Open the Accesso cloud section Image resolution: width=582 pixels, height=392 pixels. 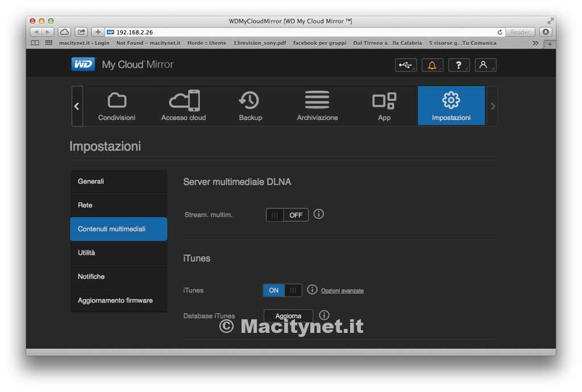pos(184,106)
